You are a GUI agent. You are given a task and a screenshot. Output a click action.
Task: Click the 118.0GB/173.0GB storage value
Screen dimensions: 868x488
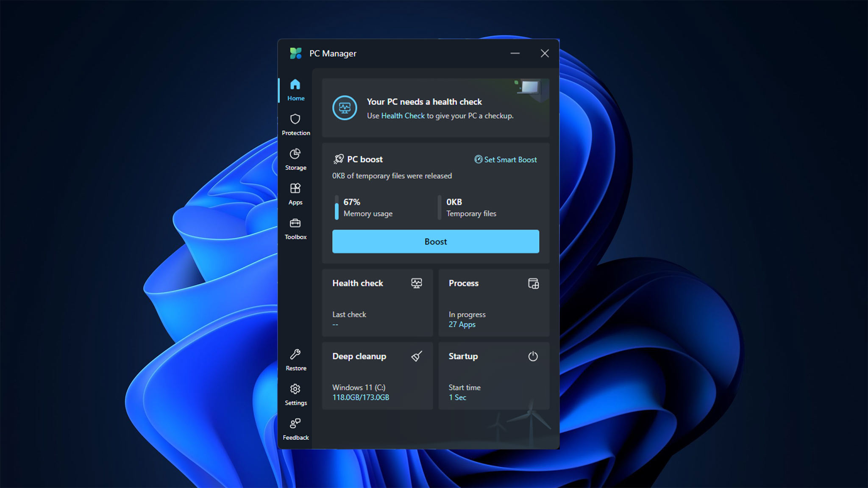pos(361,397)
